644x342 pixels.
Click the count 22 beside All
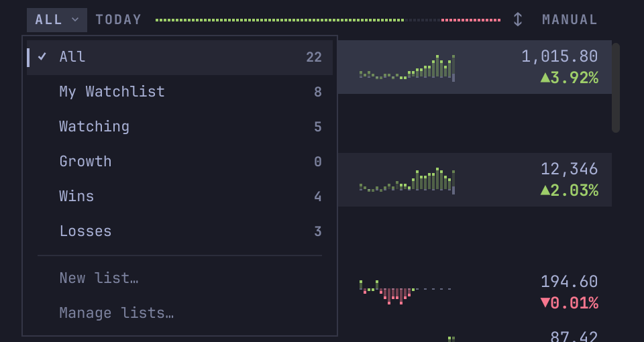[314, 57]
